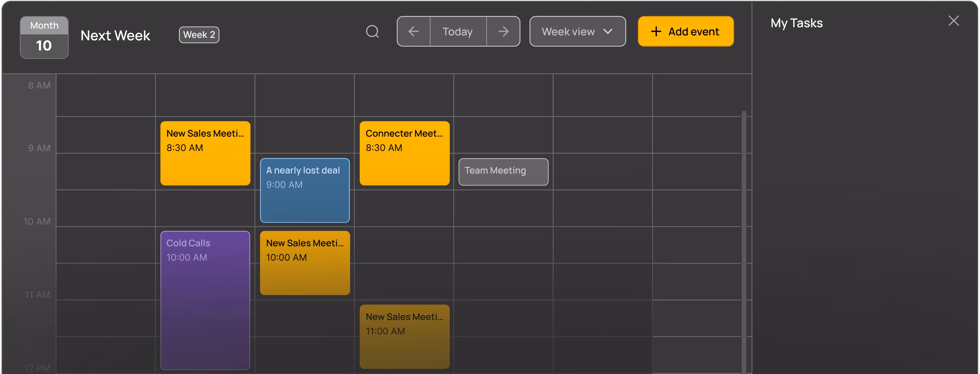Select the Week 2 tag
The height and width of the screenshot is (374, 980).
point(199,35)
